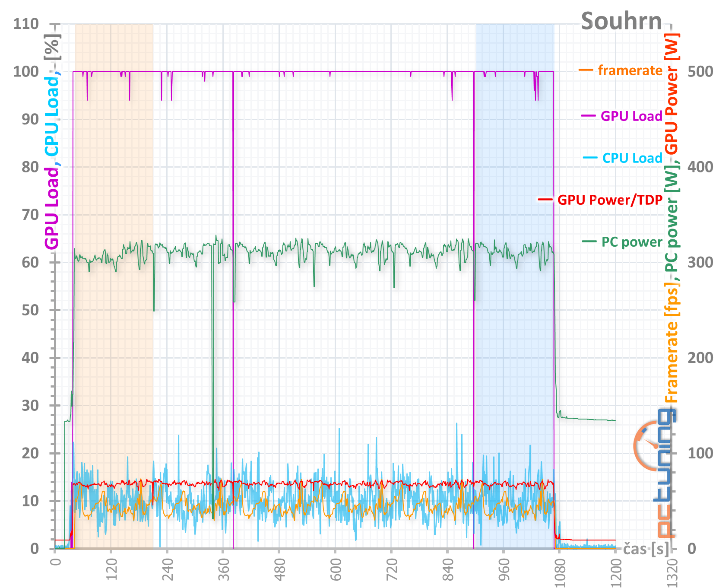Click the x-axis tick label 600
Viewport: 716px width, 588px height.
[x=336, y=570]
